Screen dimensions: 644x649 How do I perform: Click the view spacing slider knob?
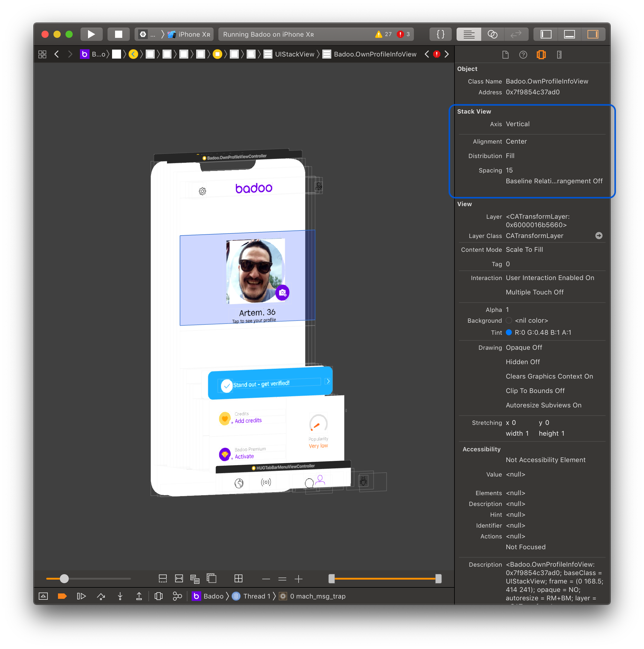(64, 578)
